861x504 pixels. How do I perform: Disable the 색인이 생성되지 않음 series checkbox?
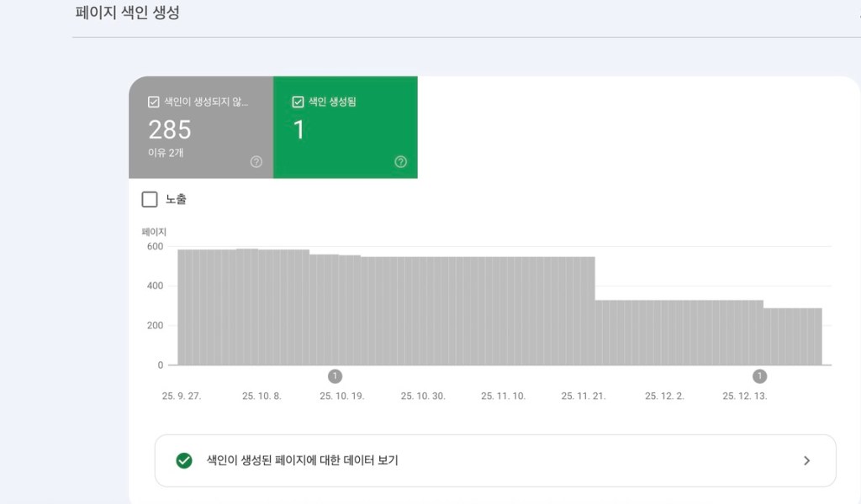[x=153, y=101]
